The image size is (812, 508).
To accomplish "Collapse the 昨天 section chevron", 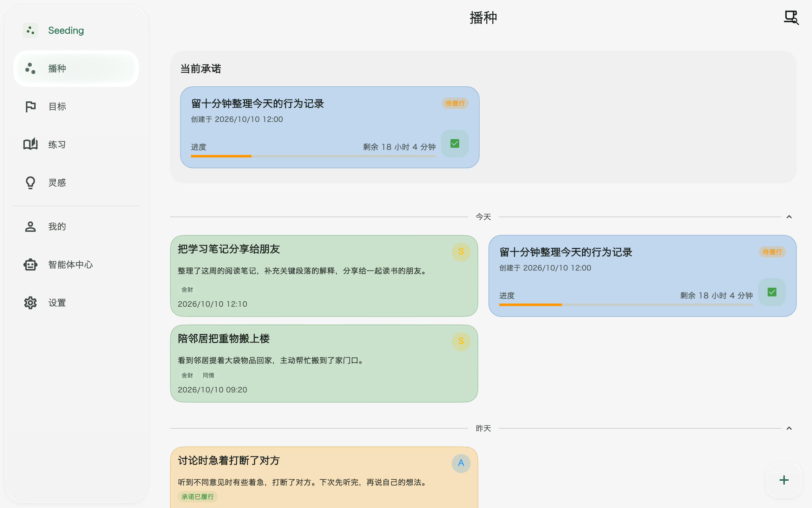I will [789, 428].
